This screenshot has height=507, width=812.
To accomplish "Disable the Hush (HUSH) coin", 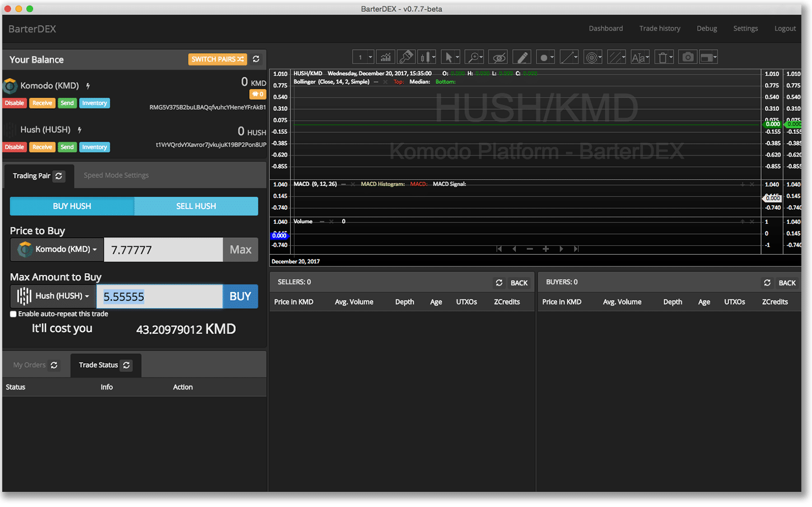I will (x=15, y=147).
